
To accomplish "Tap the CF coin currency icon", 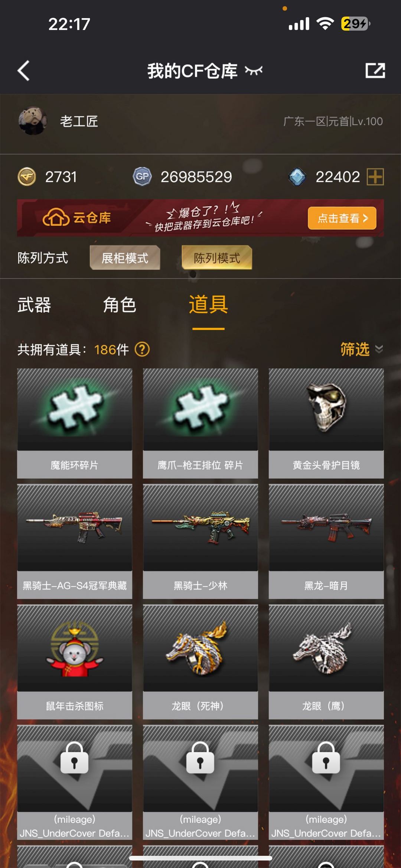I will tap(27, 177).
